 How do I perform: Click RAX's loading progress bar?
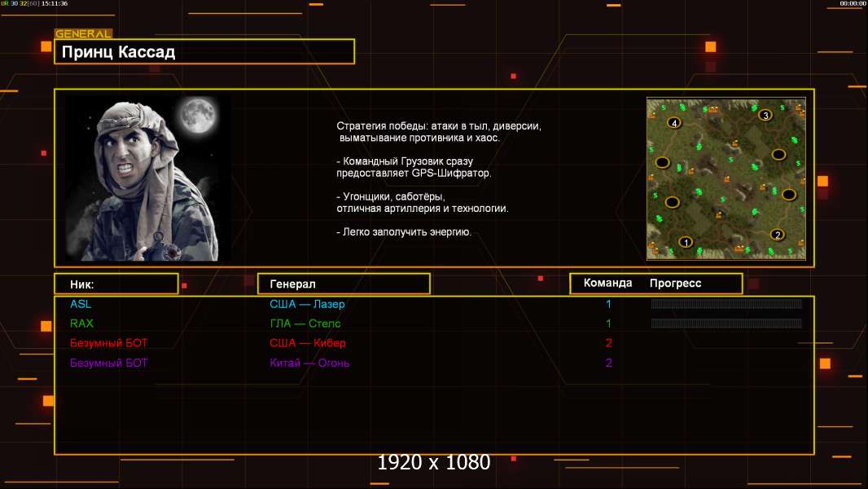tap(726, 324)
